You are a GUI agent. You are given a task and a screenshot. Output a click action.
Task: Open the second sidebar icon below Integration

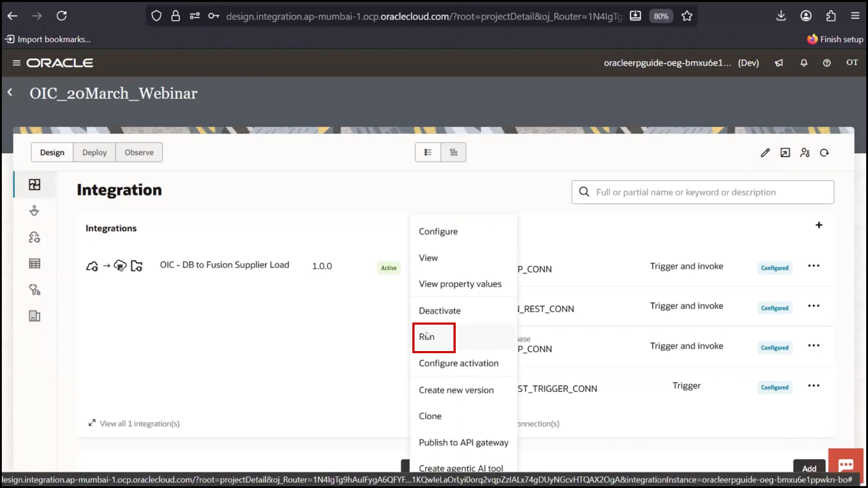point(34,211)
